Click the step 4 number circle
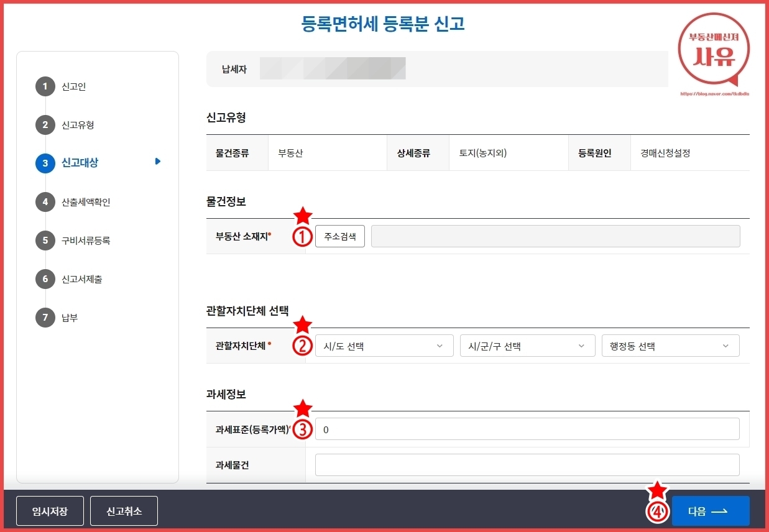Viewport: 769px width, 532px height. pyautogui.click(x=45, y=202)
